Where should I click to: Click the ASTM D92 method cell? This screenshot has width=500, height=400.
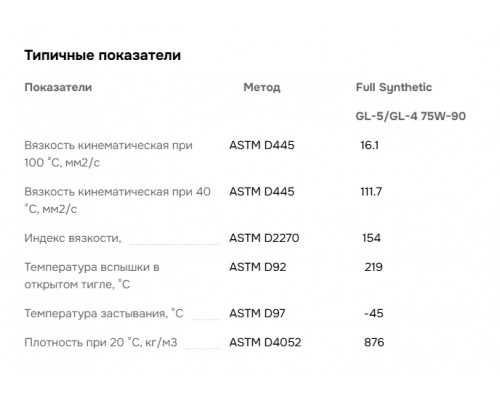[x=258, y=267]
